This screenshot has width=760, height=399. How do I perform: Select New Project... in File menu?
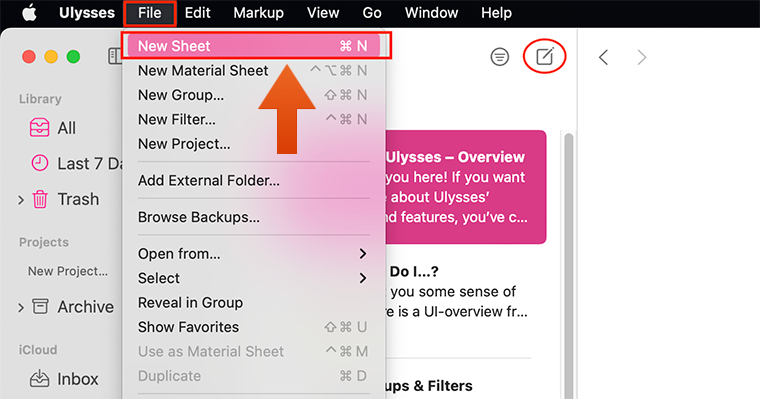coord(254,144)
